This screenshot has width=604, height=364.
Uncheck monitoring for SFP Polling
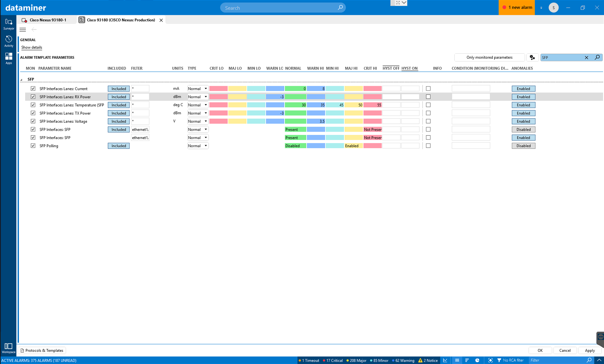pos(33,146)
